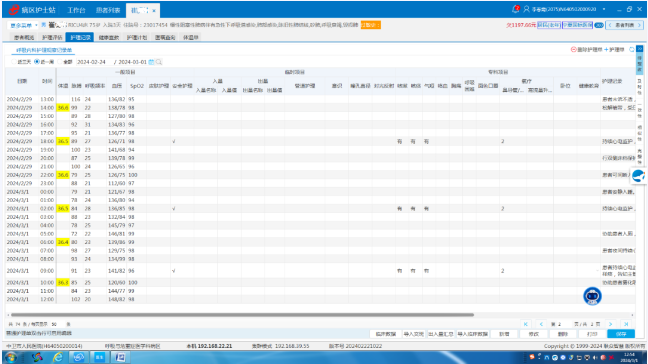648x364 pixels.
Task: Switch to the 护理计划 tab
Action: (x=137, y=38)
